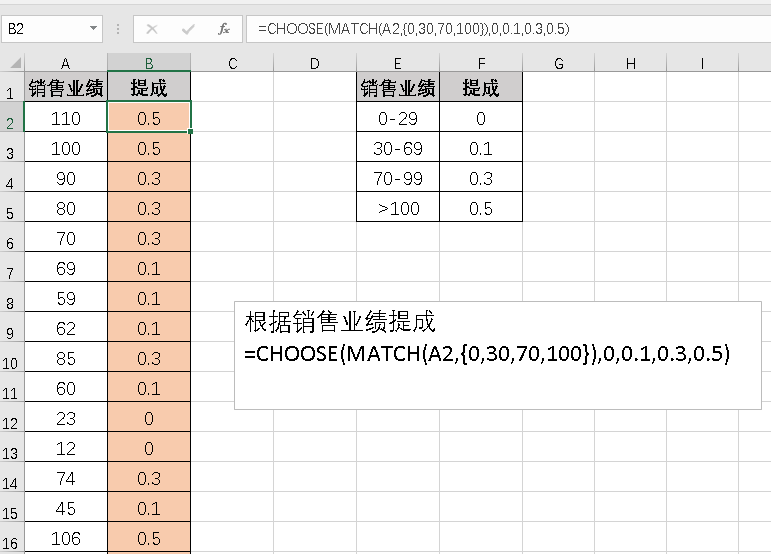This screenshot has height=554, width=771.
Task: Click cell B12 showing 0
Action: (x=149, y=417)
